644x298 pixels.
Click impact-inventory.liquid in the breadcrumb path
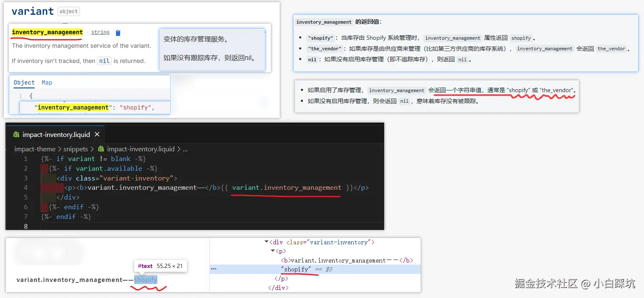(141, 149)
